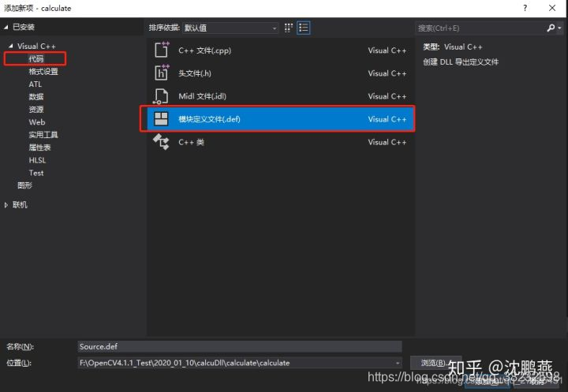Select the Test category

pos(36,173)
